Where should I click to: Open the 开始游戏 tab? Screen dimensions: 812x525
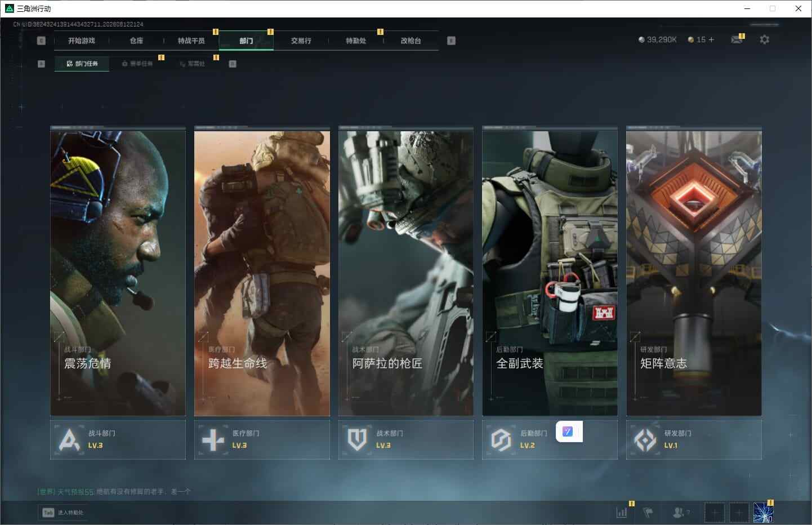tap(82, 41)
